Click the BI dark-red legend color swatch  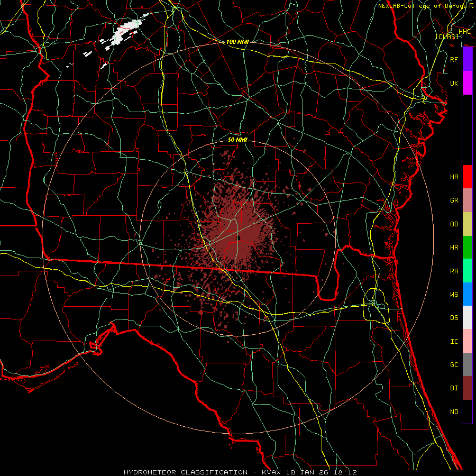tap(467, 388)
